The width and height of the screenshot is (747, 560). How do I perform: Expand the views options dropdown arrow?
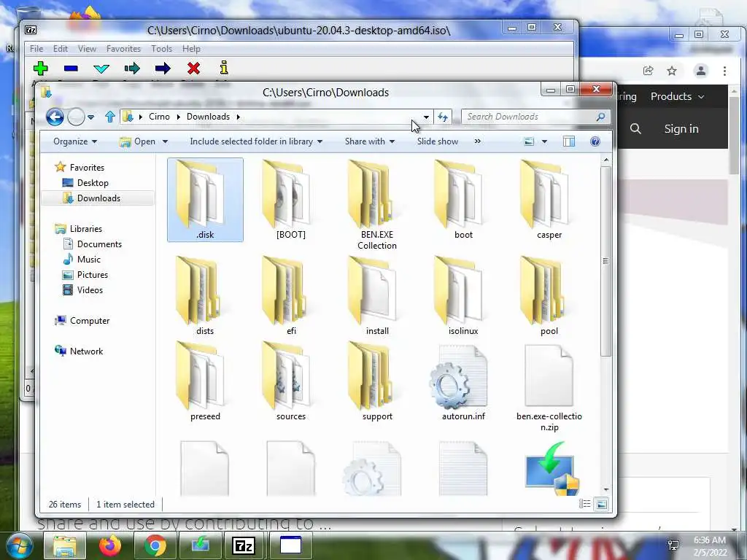[544, 141]
